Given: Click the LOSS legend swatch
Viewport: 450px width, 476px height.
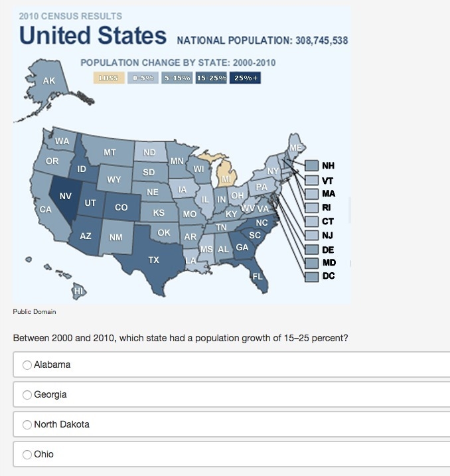Looking at the screenshot, I should (109, 78).
